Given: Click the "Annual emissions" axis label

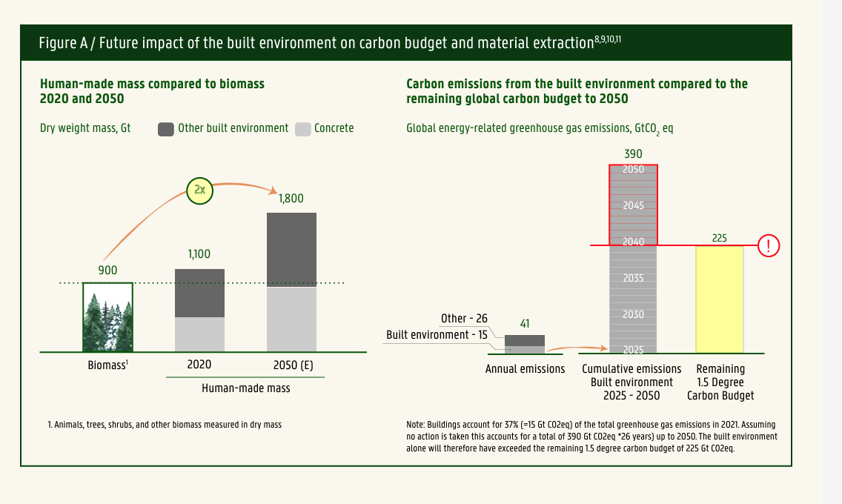Looking at the screenshot, I should pos(526,369).
